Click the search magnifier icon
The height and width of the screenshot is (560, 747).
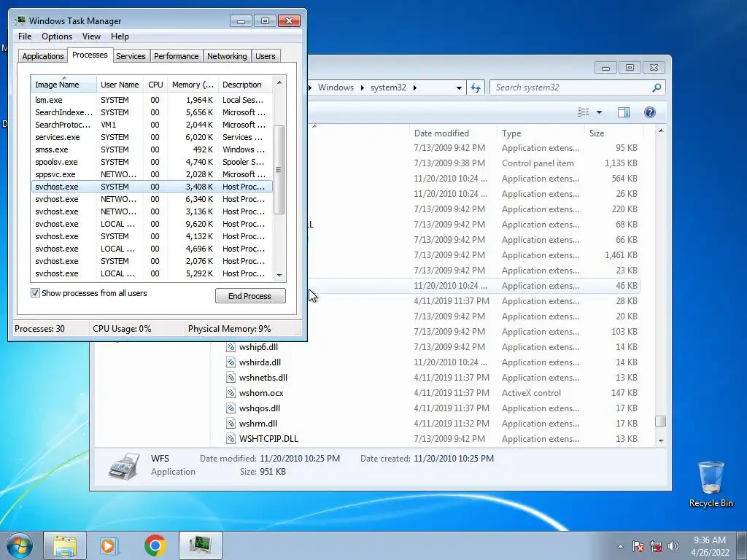coord(657,87)
